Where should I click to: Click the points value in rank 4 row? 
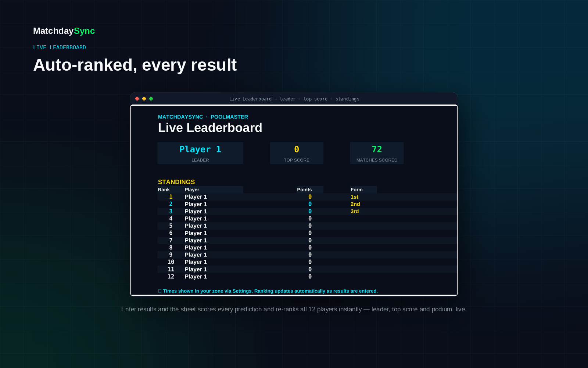click(310, 219)
